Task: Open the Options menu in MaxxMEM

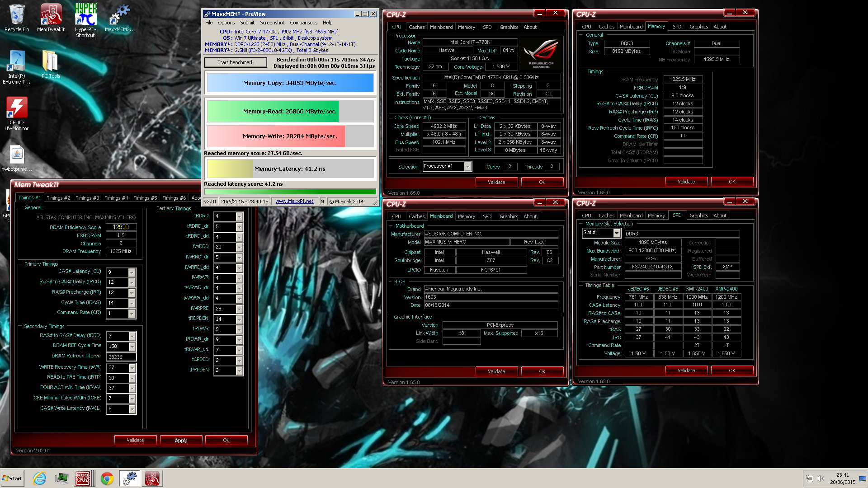Action: [x=226, y=23]
